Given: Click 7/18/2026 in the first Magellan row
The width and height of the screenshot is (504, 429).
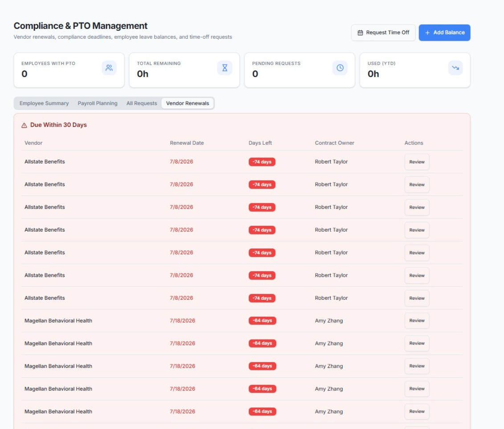Looking at the screenshot, I should 182,321.
